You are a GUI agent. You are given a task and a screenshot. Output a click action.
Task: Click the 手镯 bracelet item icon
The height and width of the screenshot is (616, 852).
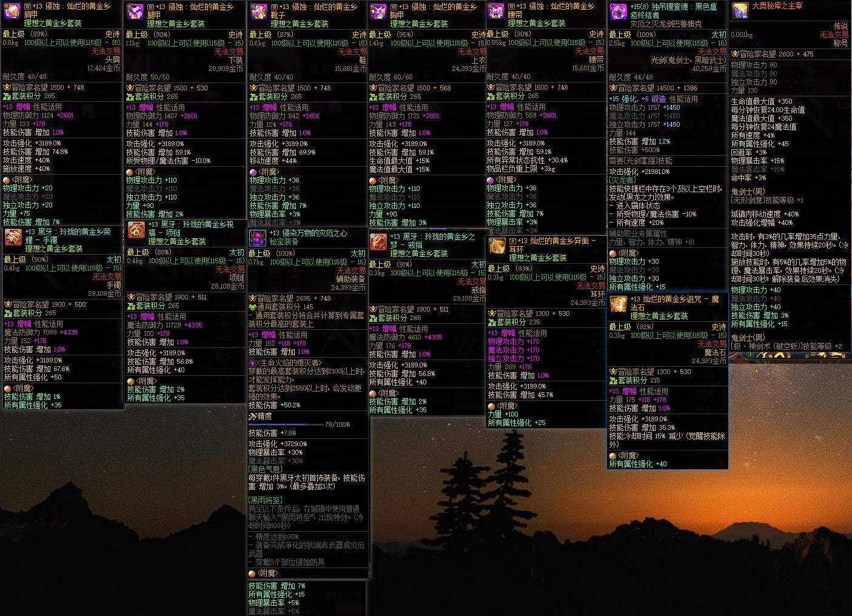coord(13,237)
